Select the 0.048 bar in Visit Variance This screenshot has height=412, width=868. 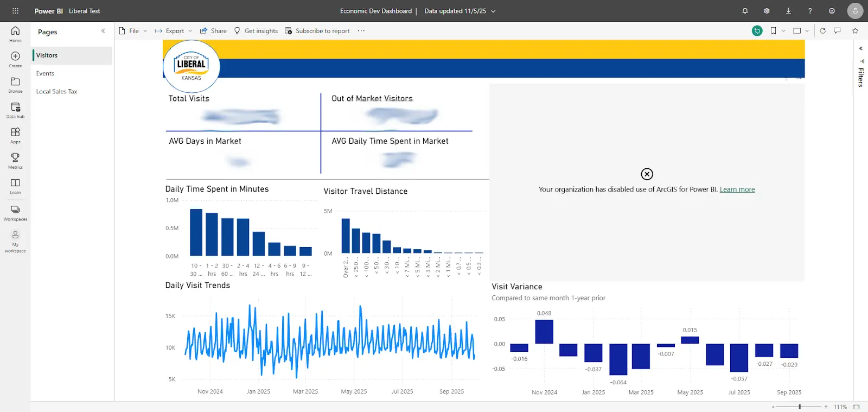tap(544, 332)
